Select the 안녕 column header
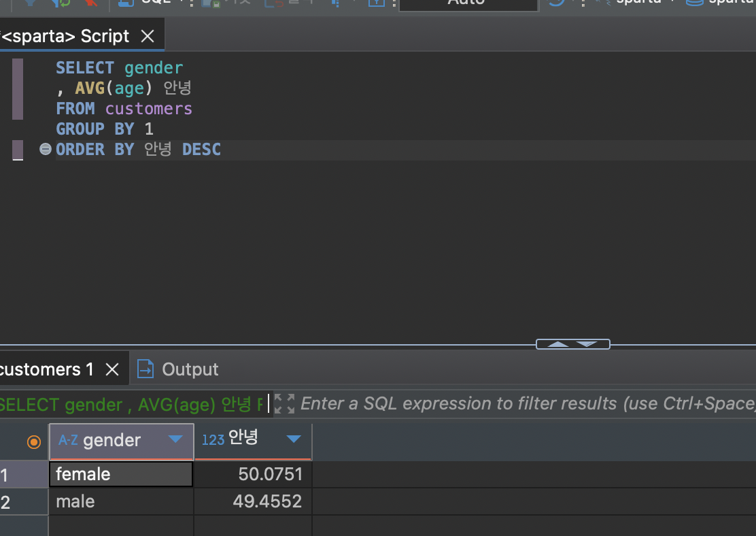The height and width of the screenshot is (536, 756). click(254, 441)
